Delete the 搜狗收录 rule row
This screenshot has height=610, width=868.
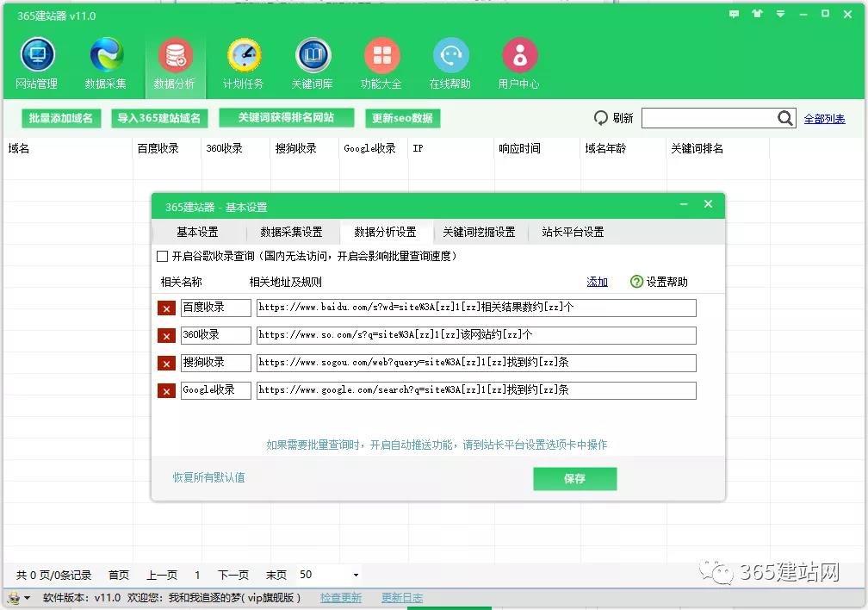167,364
